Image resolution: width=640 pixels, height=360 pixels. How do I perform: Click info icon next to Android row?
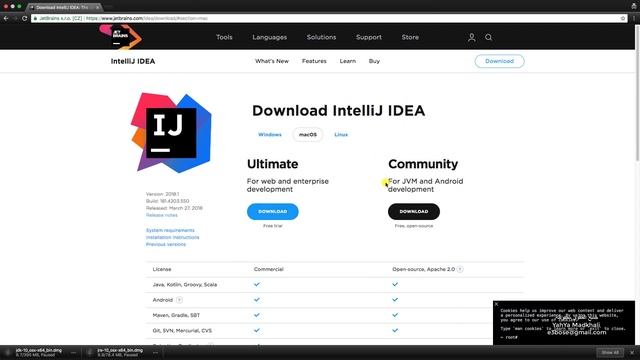coord(179,300)
